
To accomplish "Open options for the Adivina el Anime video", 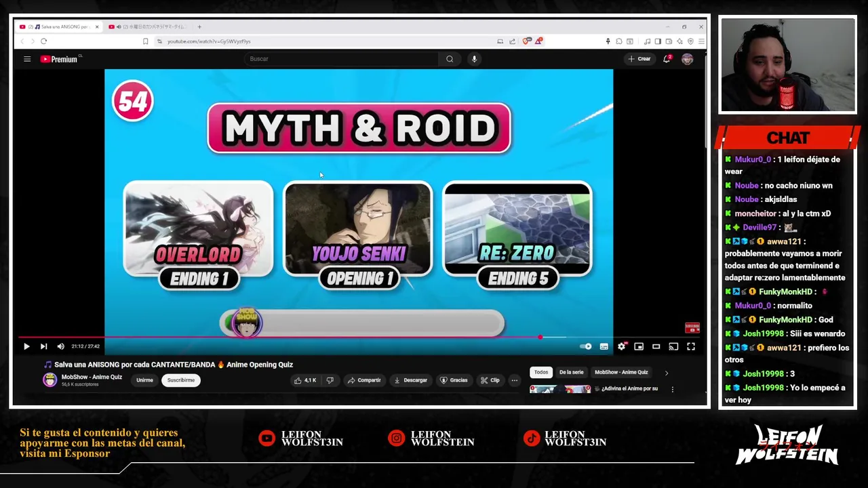I will (672, 389).
